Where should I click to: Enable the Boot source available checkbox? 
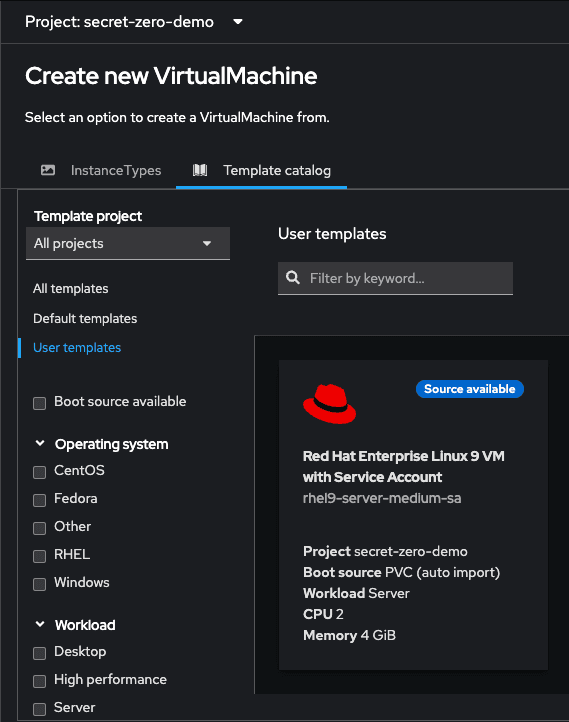pyautogui.click(x=40, y=403)
